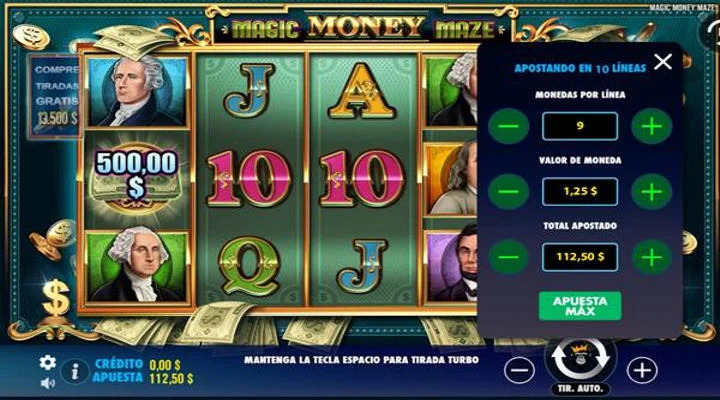Screen dimensions: 720x400
Task: Select the 1,25 $ coin value field
Action: [580, 192]
